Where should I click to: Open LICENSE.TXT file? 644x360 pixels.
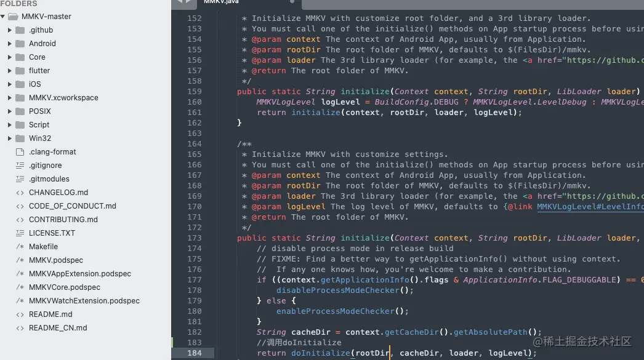coord(52,233)
